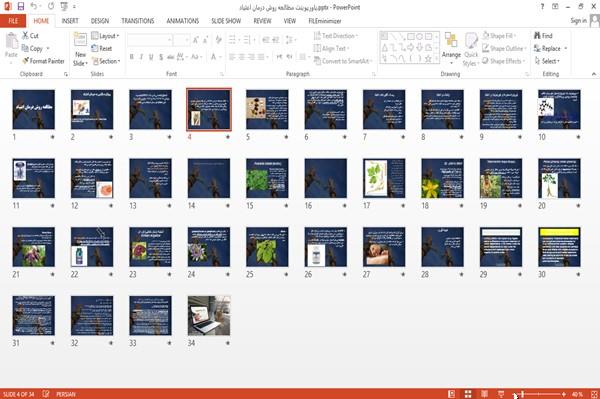Viewport: 600px width, 399px height.
Task: Click the New Slide icon
Action: pyautogui.click(x=80, y=40)
